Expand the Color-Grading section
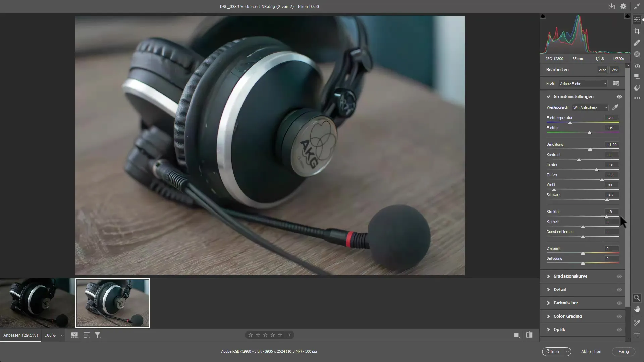 [548, 316]
